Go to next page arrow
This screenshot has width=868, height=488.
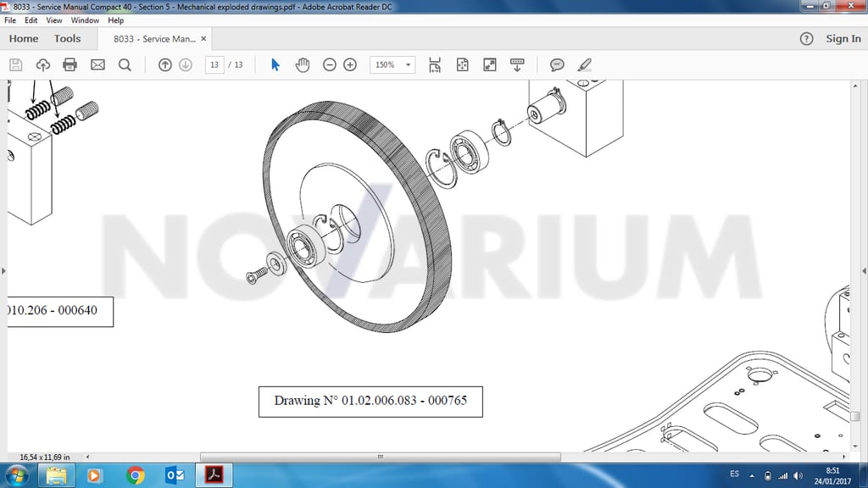(x=186, y=64)
